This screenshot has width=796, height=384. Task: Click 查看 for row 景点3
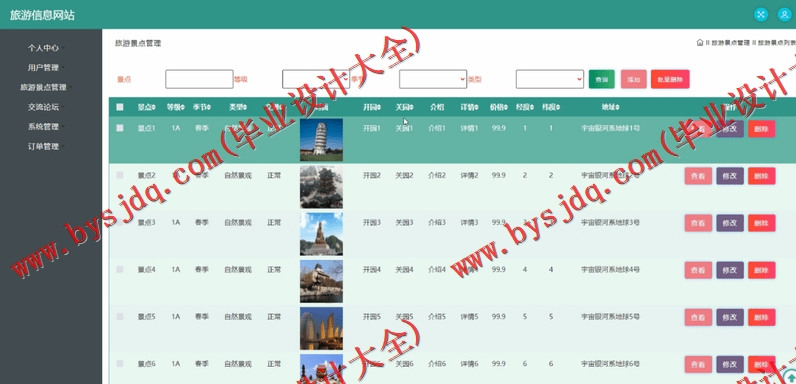pos(699,223)
